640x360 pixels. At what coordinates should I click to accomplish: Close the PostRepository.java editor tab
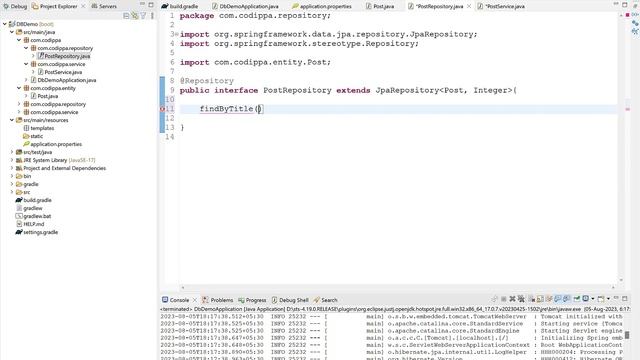pyautogui.click(x=469, y=6)
